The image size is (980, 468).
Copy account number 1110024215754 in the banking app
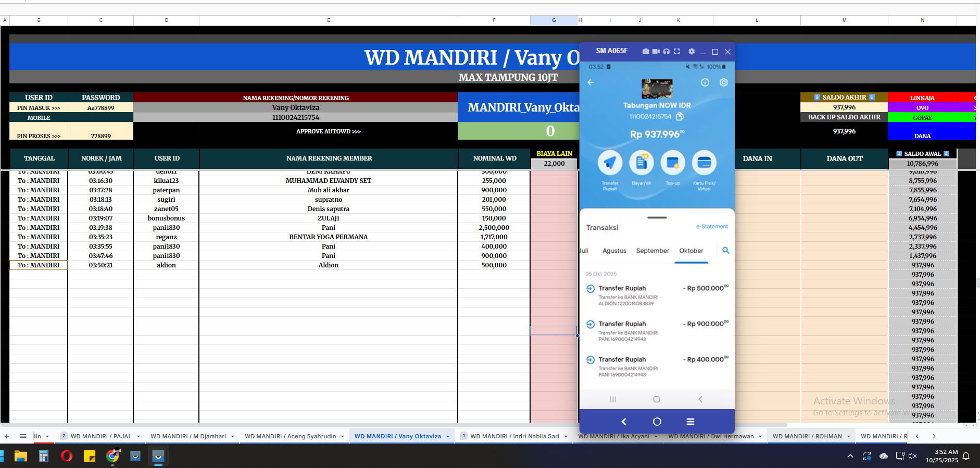click(x=680, y=117)
